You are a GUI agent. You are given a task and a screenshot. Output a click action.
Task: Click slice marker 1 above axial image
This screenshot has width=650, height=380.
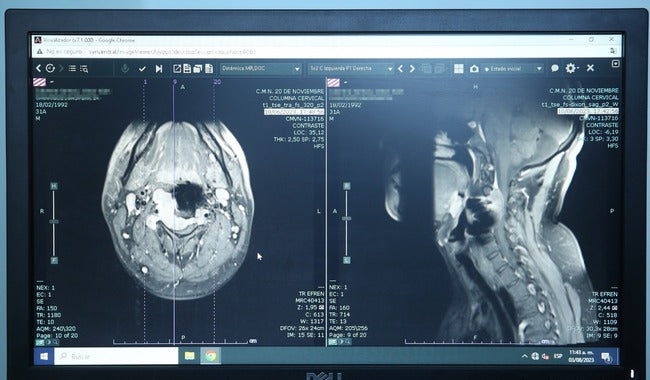(x=145, y=82)
